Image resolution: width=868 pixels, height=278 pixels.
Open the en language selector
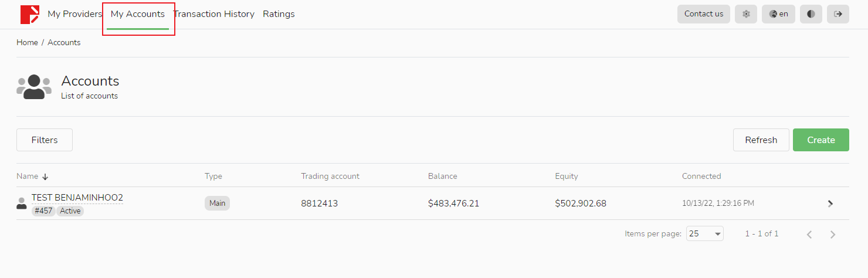click(x=778, y=14)
